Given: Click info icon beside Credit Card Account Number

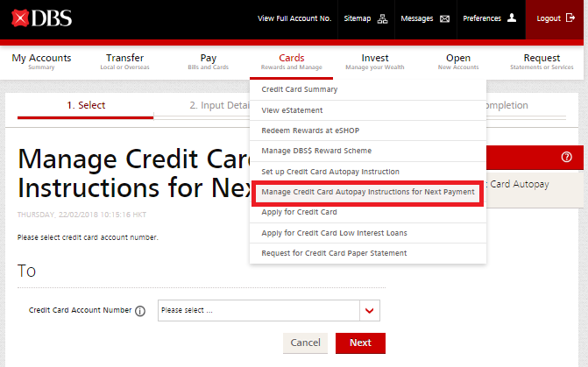Looking at the screenshot, I should click(140, 311).
